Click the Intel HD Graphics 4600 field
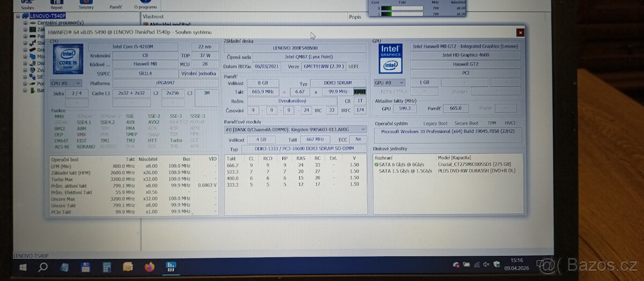The width and height of the screenshot is (644, 281). click(x=465, y=55)
